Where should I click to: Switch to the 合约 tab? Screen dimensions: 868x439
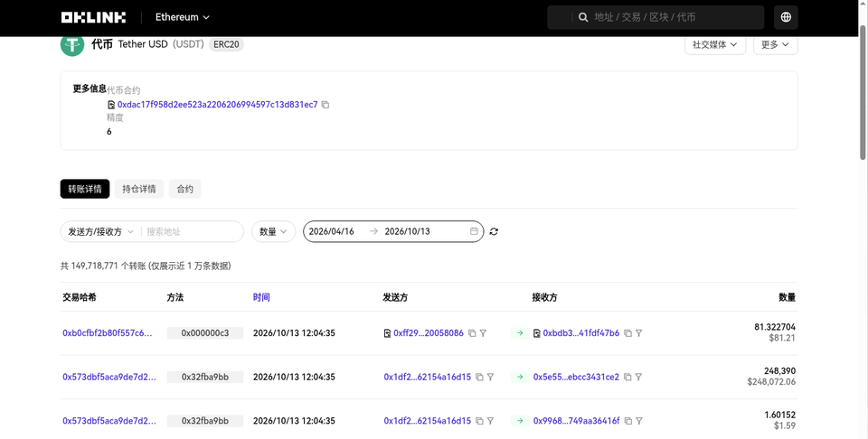click(184, 189)
